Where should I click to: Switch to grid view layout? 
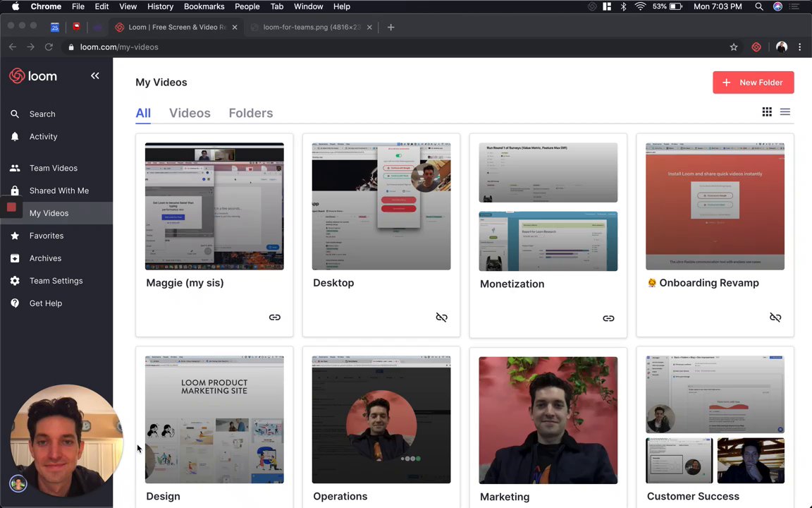point(767,112)
